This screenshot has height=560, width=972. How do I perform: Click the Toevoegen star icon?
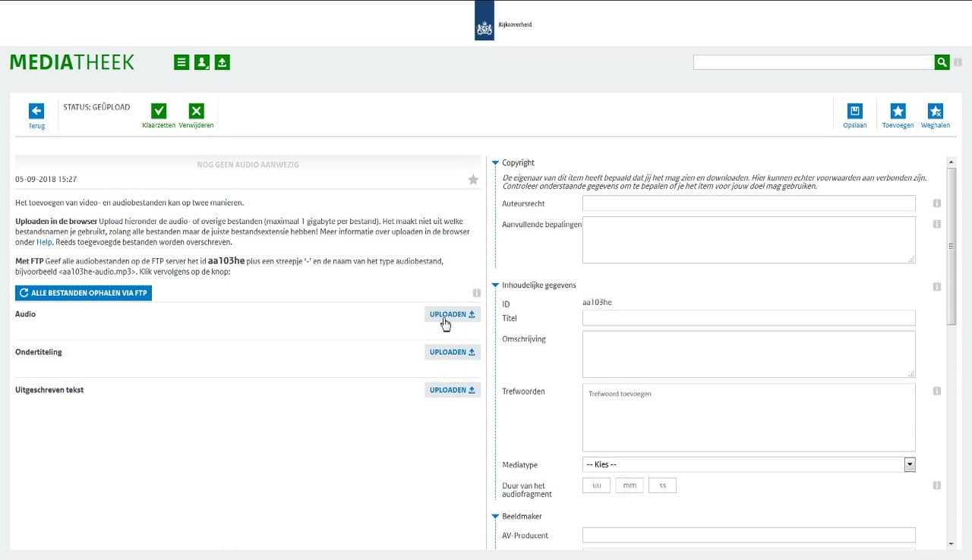[898, 112]
